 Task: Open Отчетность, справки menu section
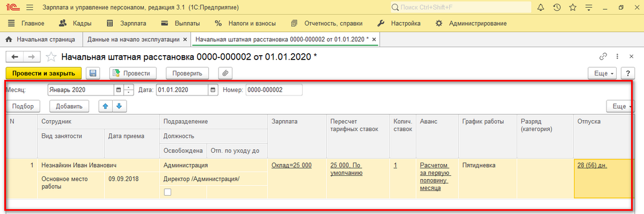coord(327,24)
